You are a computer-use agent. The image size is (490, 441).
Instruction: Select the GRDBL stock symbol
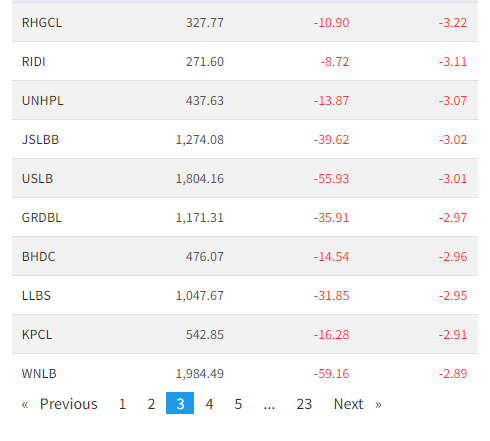click(42, 218)
